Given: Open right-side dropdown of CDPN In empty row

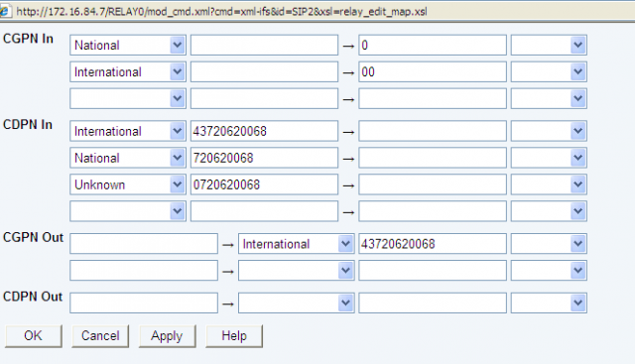Looking at the screenshot, I should [549, 211].
